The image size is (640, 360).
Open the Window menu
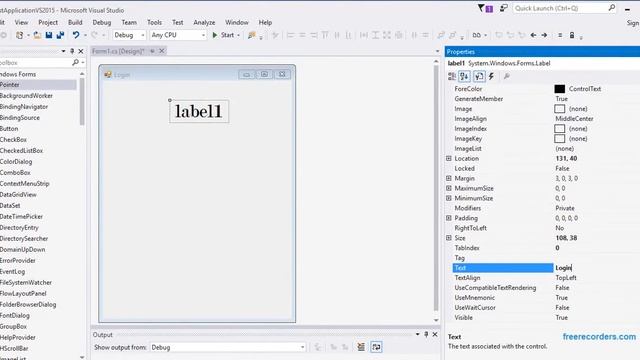pyautogui.click(x=237, y=22)
